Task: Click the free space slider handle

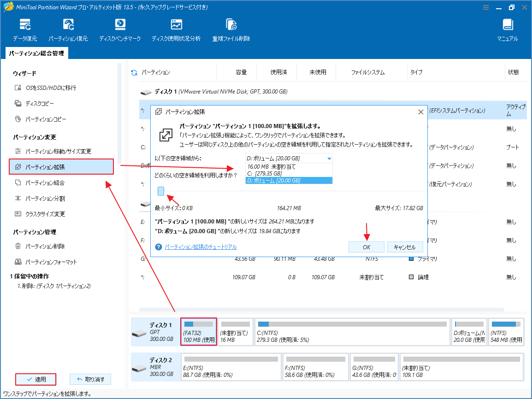Action: pyautogui.click(x=160, y=191)
